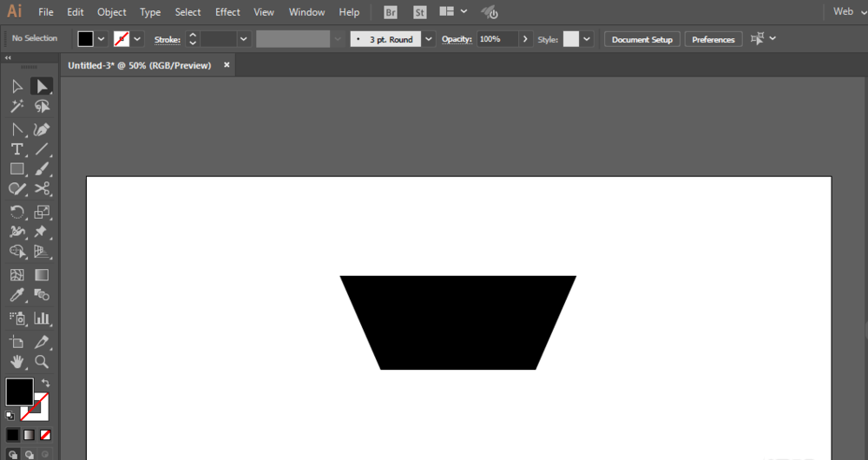Select the Pen tool
The height and width of the screenshot is (460, 868).
coord(41,128)
